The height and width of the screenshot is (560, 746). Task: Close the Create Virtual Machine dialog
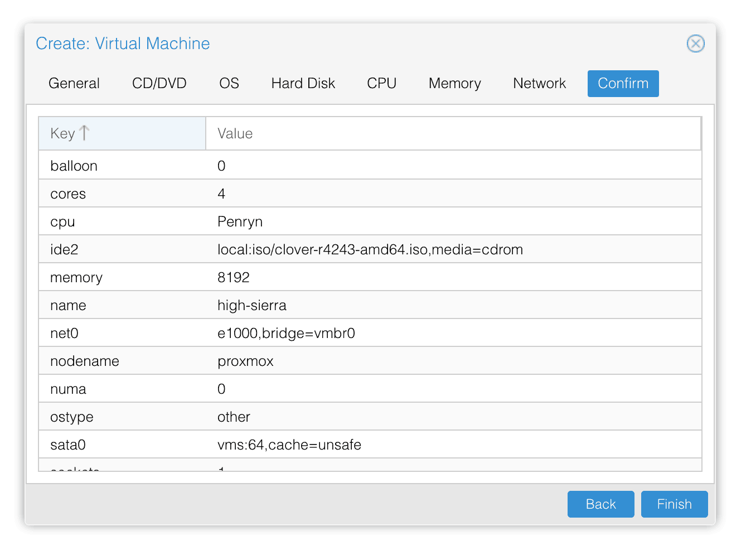[x=695, y=44]
